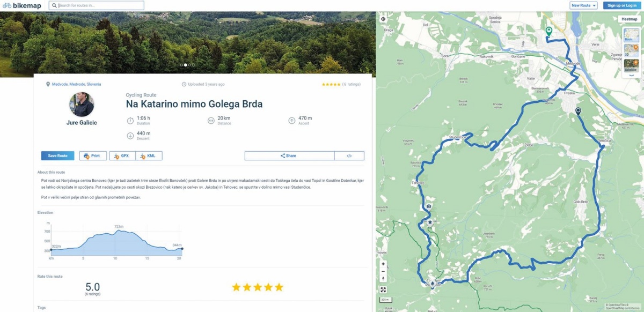The image size is (644, 312).
Task: Click the green route start pin
Action: 548,32
